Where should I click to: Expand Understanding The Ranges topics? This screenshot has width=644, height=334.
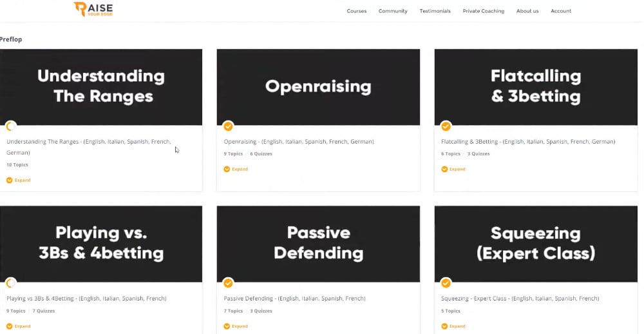(19, 180)
